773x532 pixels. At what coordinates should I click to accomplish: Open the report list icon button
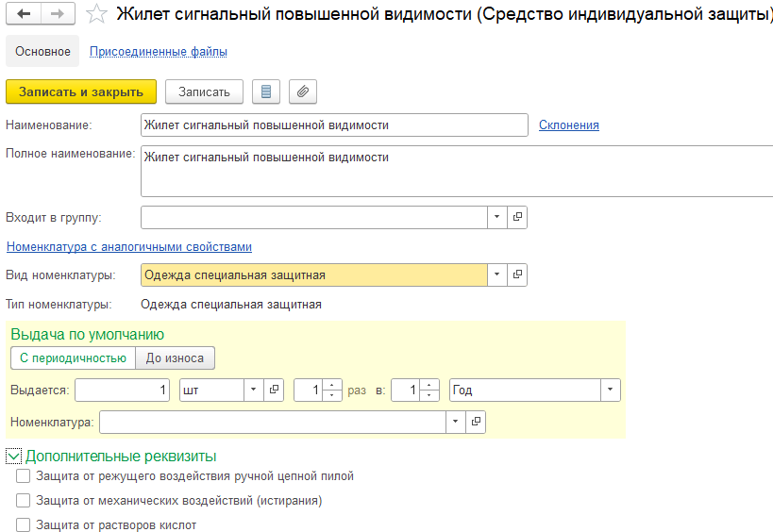click(x=265, y=91)
